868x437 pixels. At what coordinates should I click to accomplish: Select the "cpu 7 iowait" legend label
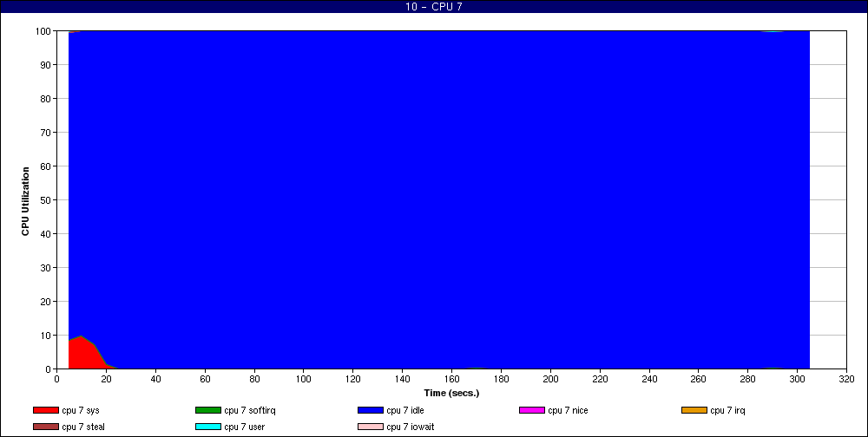tap(411, 427)
